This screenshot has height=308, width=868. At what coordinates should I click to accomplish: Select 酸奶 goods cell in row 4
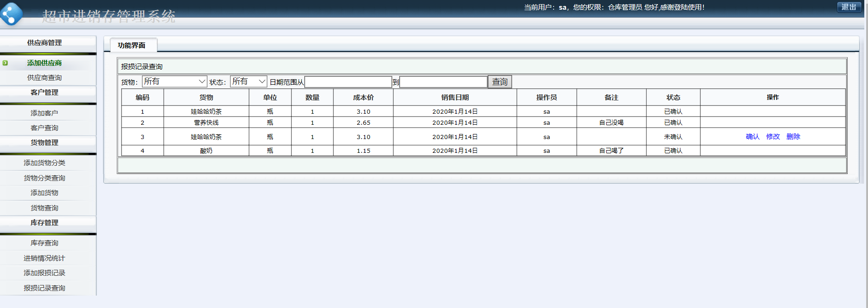click(206, 151)
